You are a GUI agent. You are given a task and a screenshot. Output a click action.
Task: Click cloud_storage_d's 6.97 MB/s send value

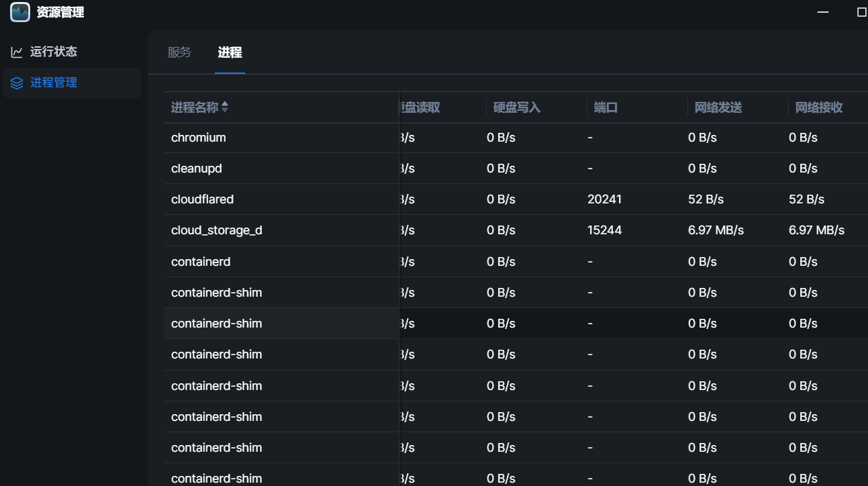coord(716,230)
